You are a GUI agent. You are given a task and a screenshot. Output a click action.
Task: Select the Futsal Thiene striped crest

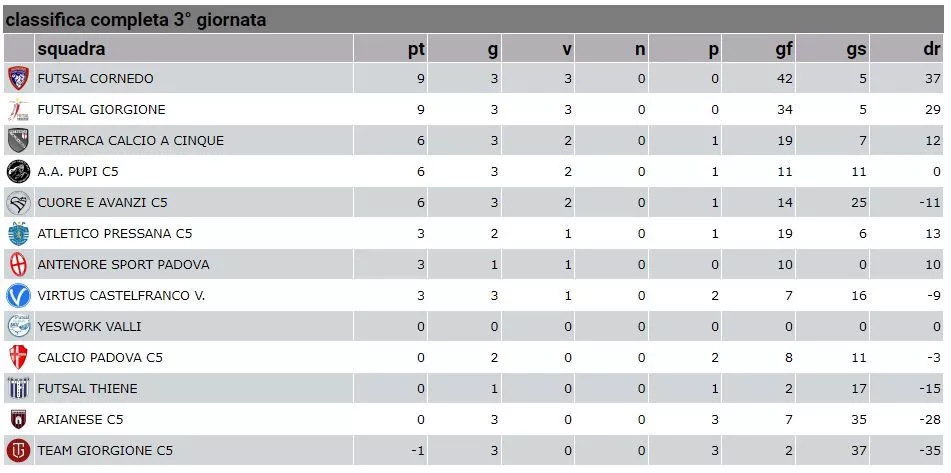18,388
